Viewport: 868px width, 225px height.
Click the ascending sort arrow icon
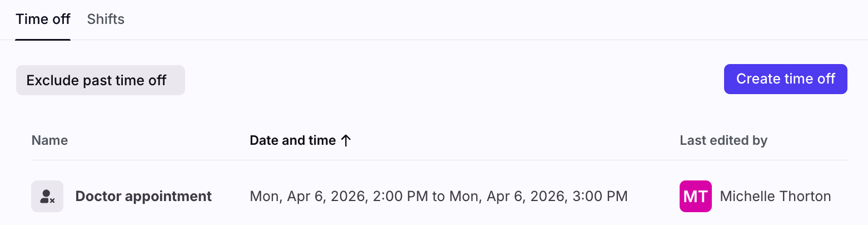tap(346, 141)
